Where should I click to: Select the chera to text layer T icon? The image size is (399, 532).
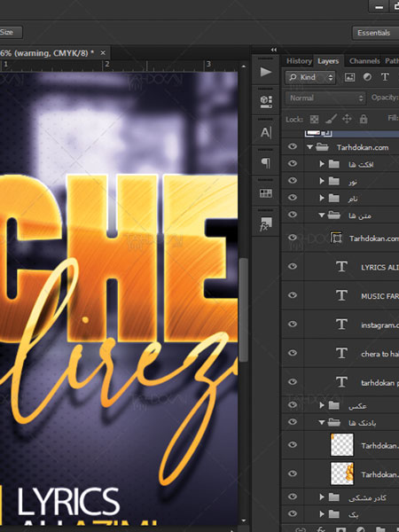pos(341,353)
